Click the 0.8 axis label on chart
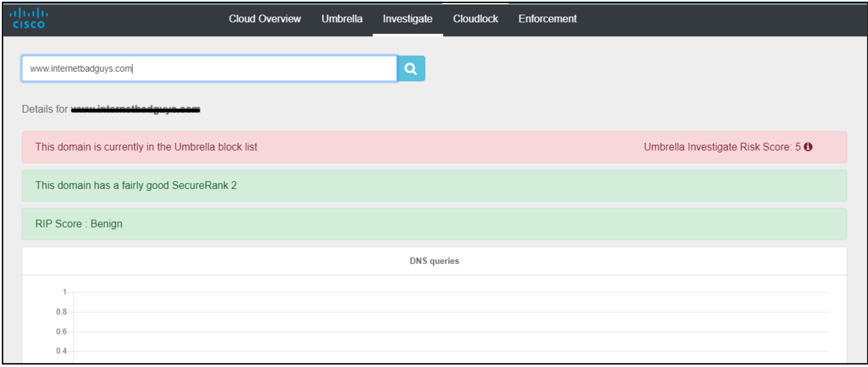The width and height of the screenshot is (868, 367). (61, 312)
